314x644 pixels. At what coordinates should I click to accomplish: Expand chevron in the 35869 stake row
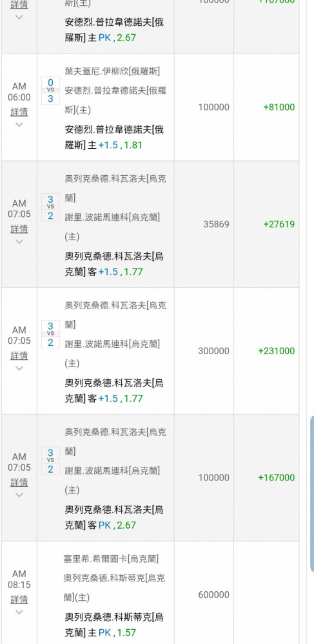19,241
